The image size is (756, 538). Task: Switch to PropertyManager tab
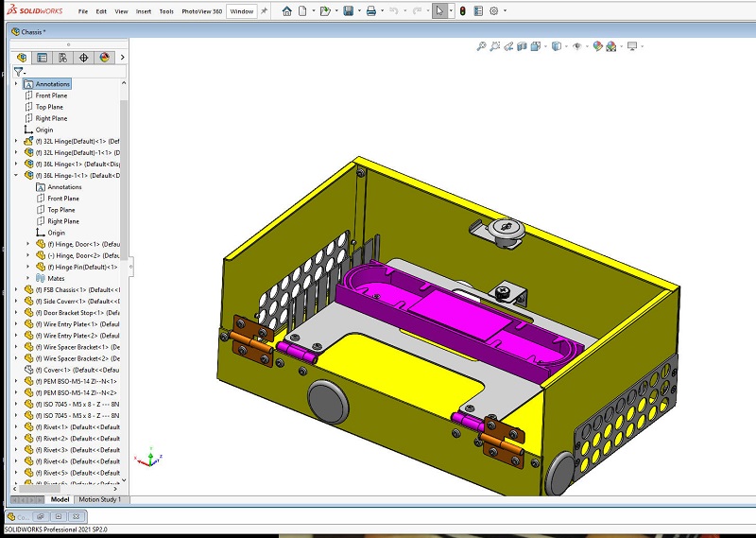(x=42, y=58)
